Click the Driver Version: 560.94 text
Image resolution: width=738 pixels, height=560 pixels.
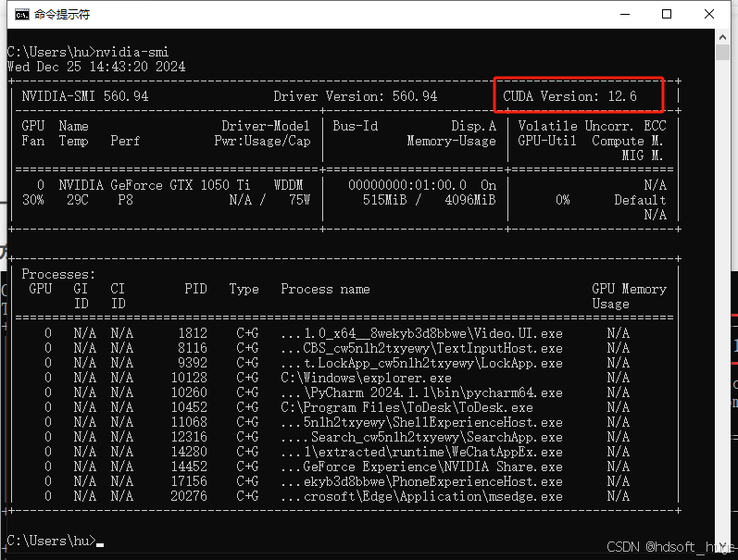click(x=356, y=96)
